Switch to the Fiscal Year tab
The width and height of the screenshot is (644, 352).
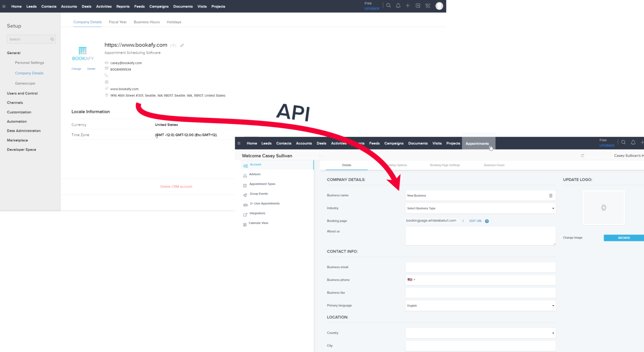[x=118, y=22]
